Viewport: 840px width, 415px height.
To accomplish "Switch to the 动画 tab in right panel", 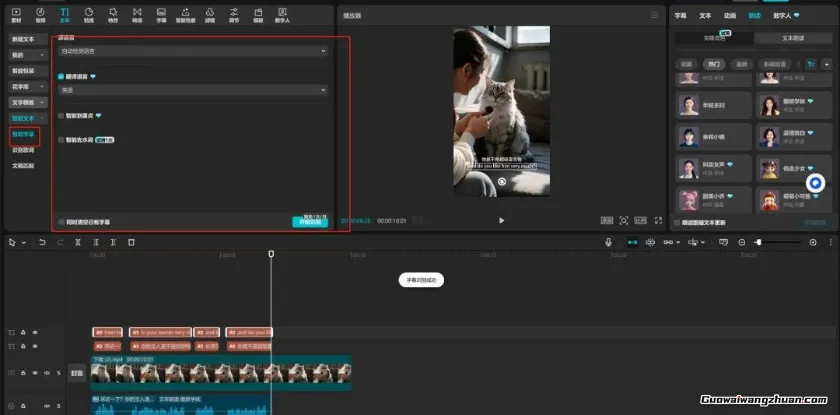I will click(730, 16).
